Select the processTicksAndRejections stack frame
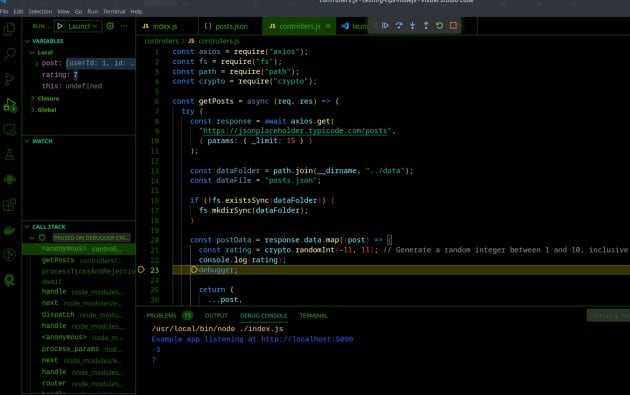 (x=79, y=271)
